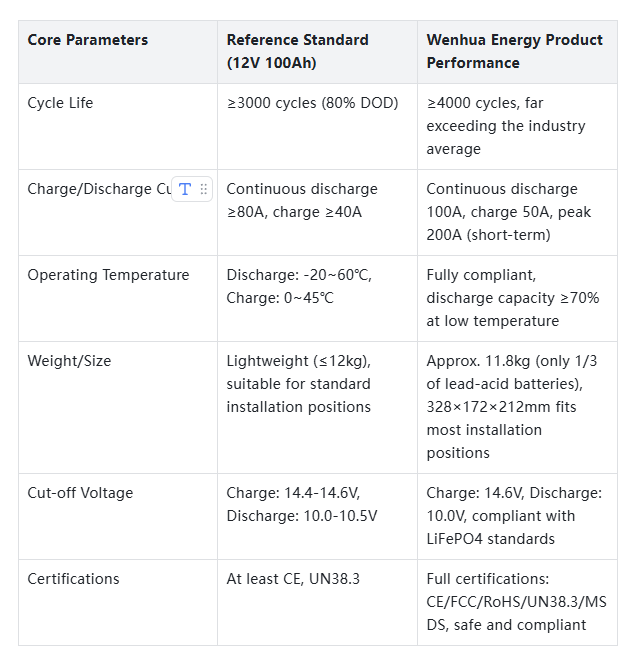Click the Fully compliant discharge capacity cell
The width and height of the screenshot is (637, 661).
[512, 298]
